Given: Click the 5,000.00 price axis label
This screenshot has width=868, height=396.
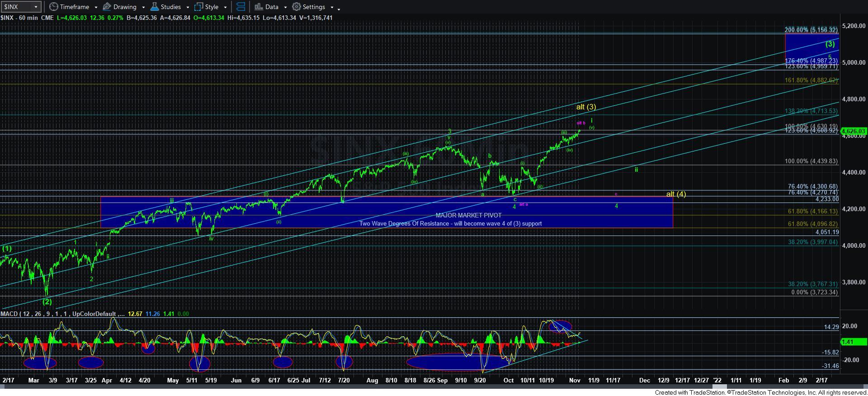Looking at the screenshot, I should coord(854,62).
